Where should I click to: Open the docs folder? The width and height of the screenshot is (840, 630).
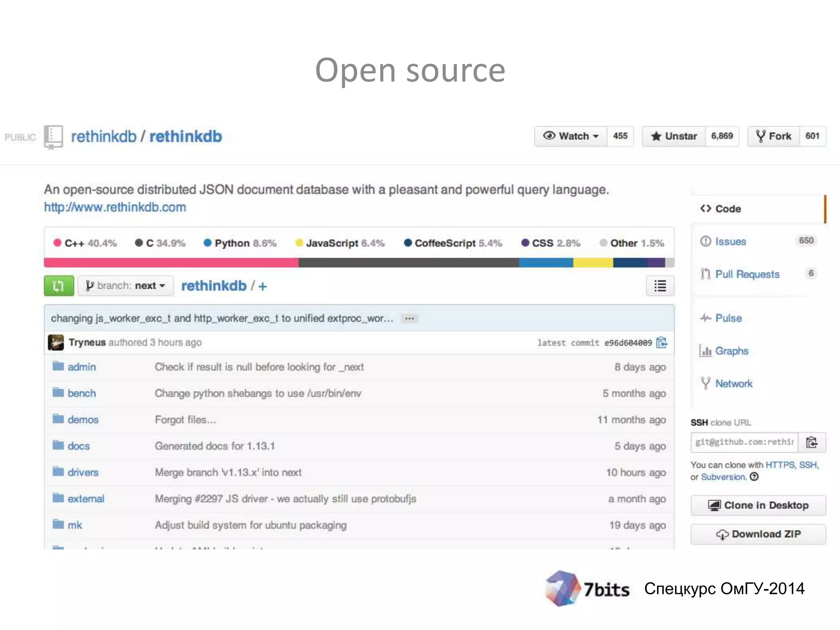[78, 446]
